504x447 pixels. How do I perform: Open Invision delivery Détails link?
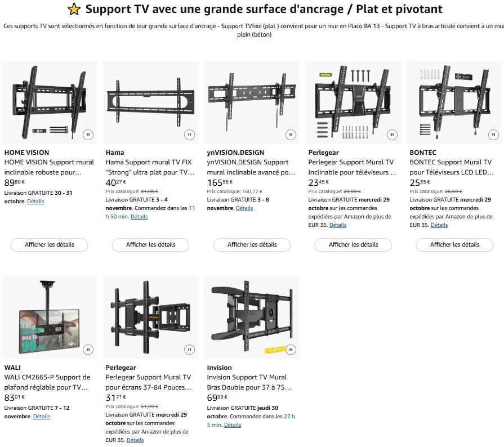[233, 425]
